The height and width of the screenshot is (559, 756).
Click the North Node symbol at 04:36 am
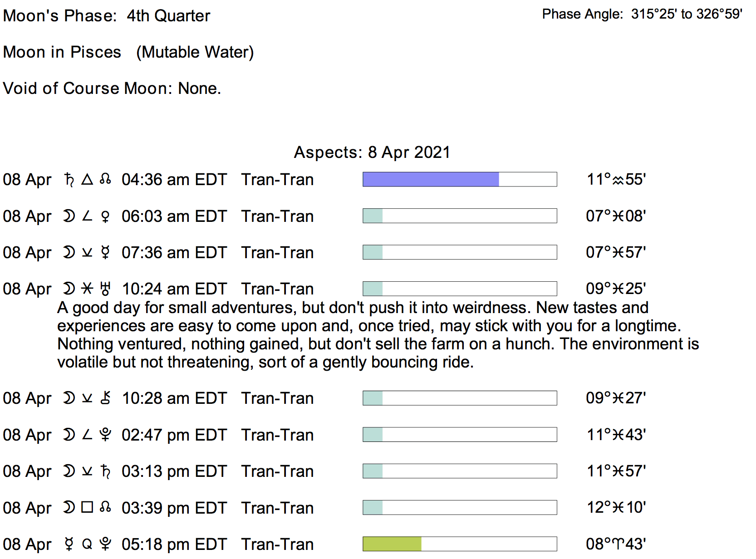click(x=105, y=180)
